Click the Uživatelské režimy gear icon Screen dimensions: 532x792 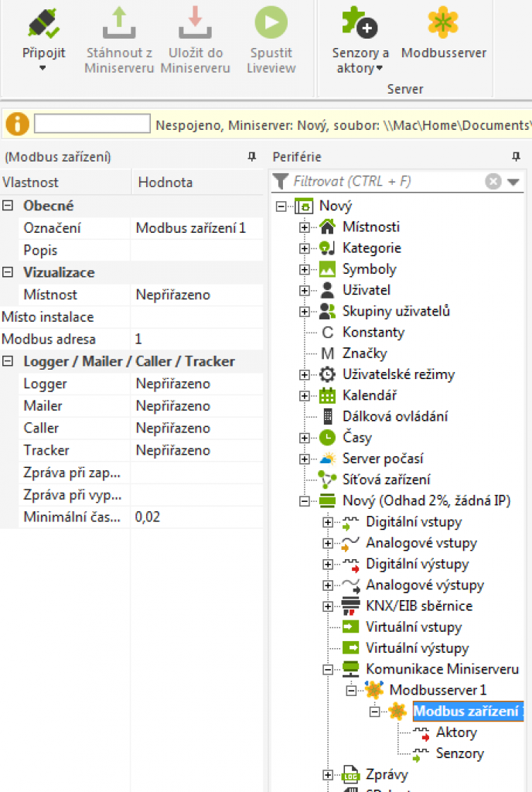pos(327,374)
